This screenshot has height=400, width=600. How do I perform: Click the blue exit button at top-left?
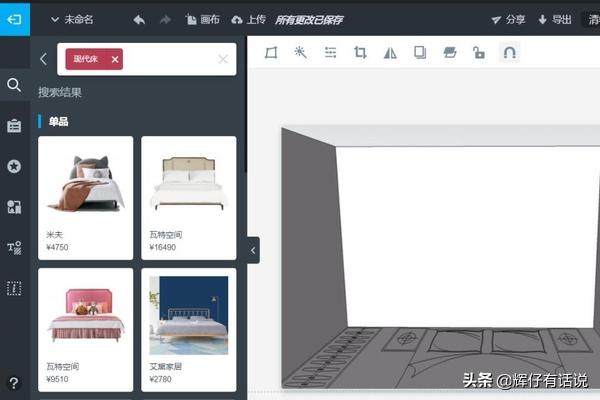pyautogui.click(x=15, y=19)
